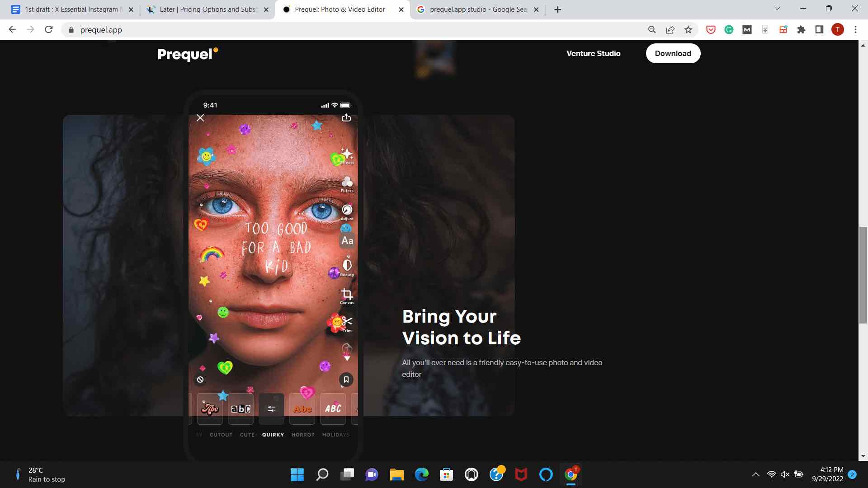Image resolution: width=868 pixels, height=488 pixels.
Task: Click the Chrome browser taskbar icon
Action: pos(571,474)
